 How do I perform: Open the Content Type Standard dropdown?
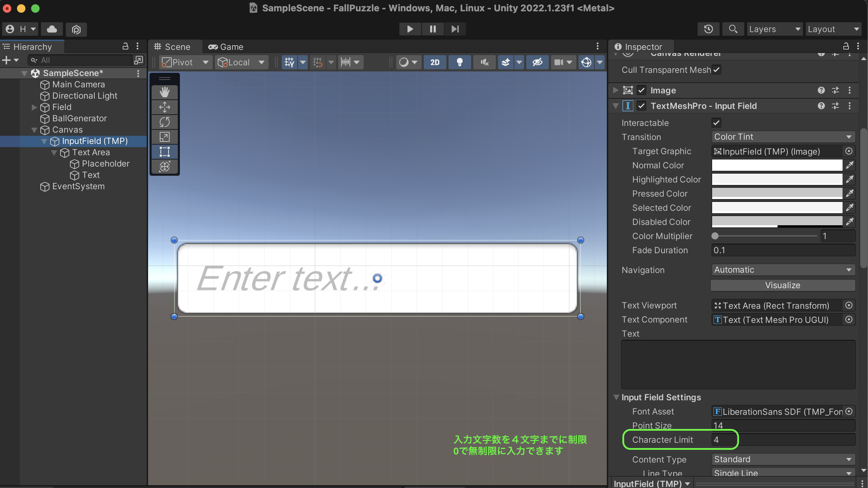783,459
